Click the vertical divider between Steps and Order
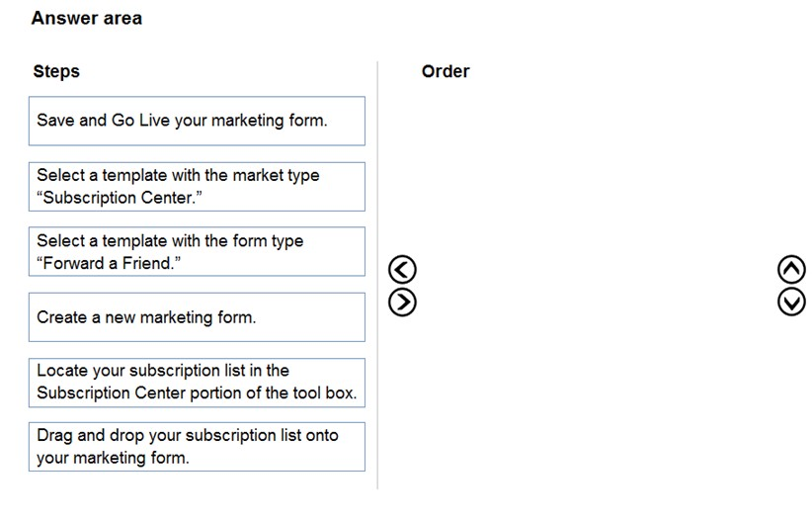The width and height of the screenshot is (812, 521). [377, 275]
